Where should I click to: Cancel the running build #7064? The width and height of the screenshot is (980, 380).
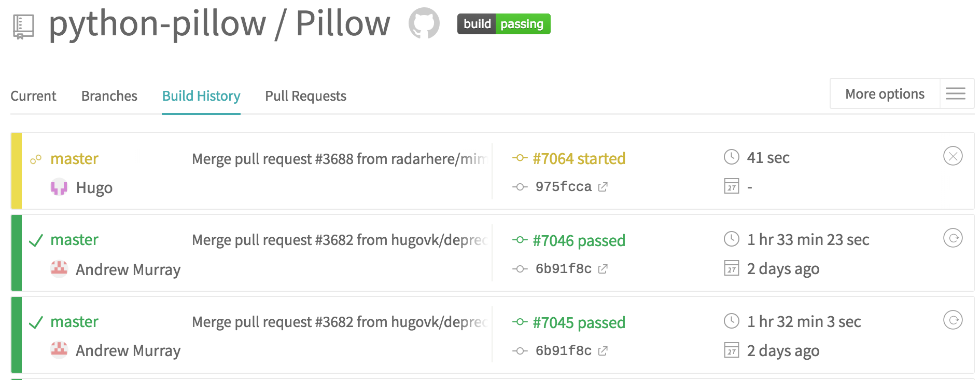(x=953, y=156)
